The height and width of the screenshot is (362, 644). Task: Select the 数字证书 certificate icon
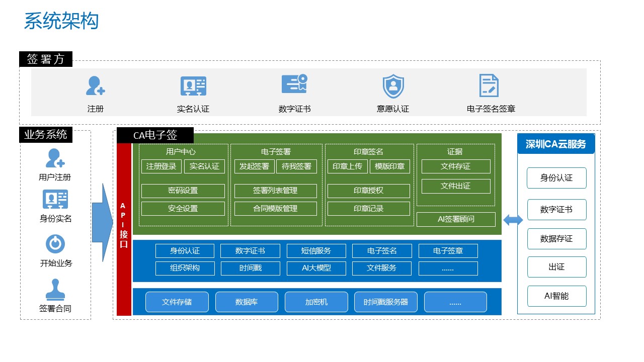pos(294,84)
